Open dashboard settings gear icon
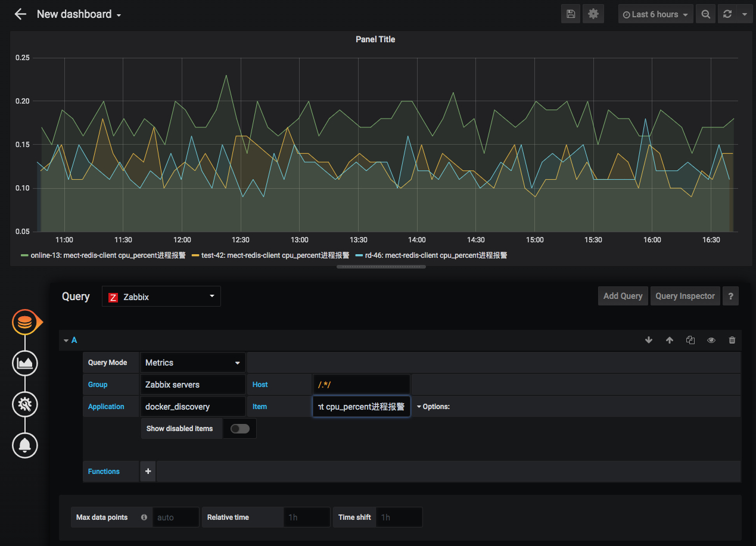 pyautogui.click(x=593, y=14)
